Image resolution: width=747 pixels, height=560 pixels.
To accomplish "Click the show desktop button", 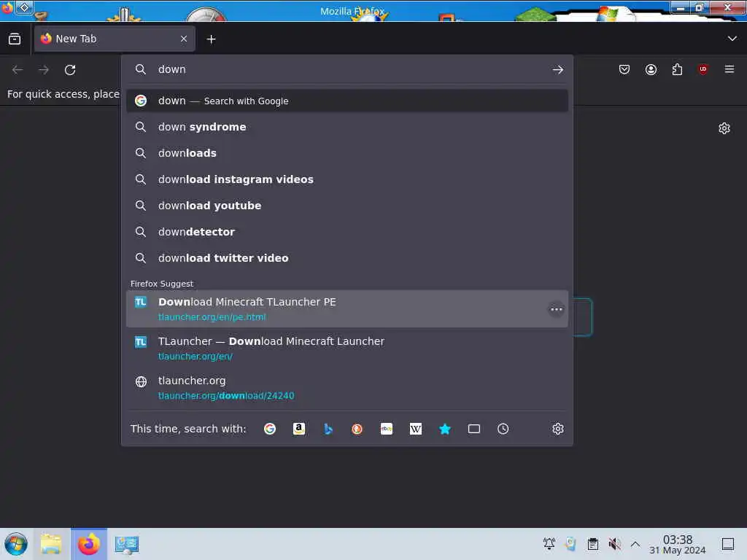I will click(727, 544).
